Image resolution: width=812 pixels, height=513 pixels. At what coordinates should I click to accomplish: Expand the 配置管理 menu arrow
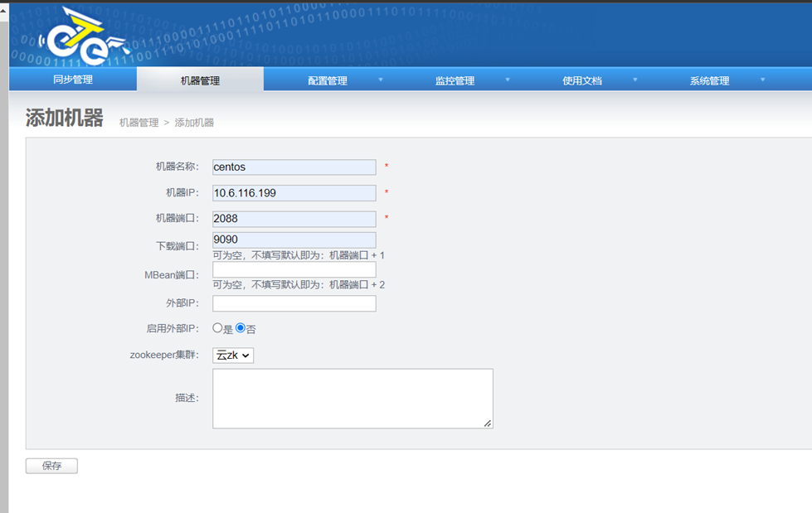(x=381, y=80)
